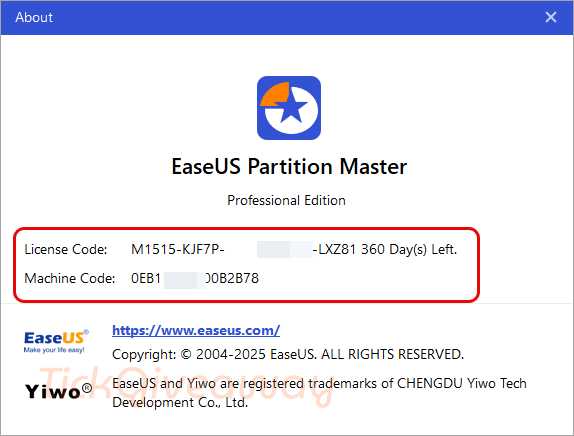Image resolution: width=574 pixels, height=436 pixels.
Task: Click the Machine Code label
Action: pyautogui.click(x=70, y=278)
